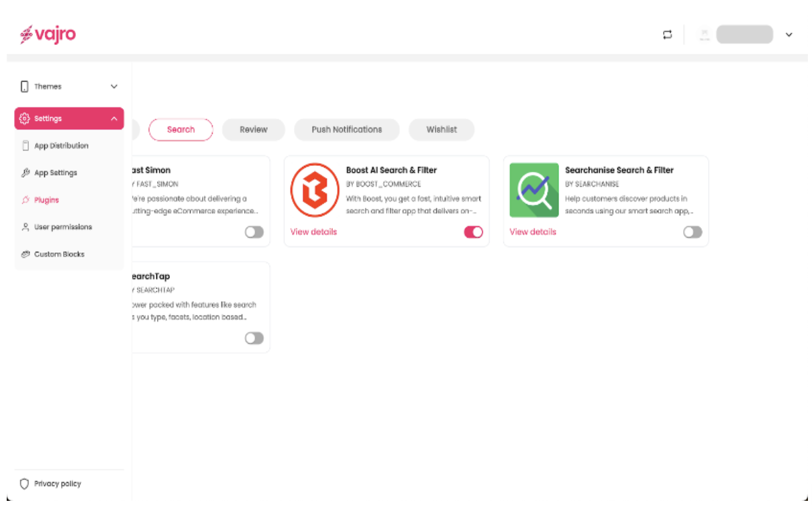Image resolution: width=812 pixels, height=521 pixels.
Task: Click the Boost plugin description text
Action: pyautogui.click(x=413, y=205)
